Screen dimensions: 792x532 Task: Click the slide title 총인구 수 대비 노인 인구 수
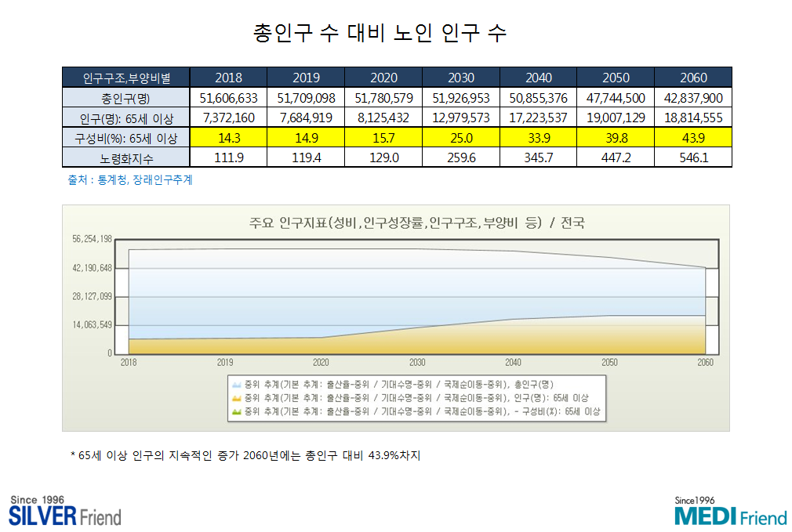tap(380, 33)
